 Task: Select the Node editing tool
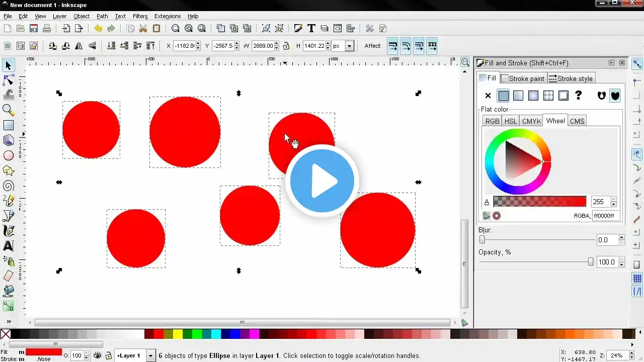click(x=8, y=80)
